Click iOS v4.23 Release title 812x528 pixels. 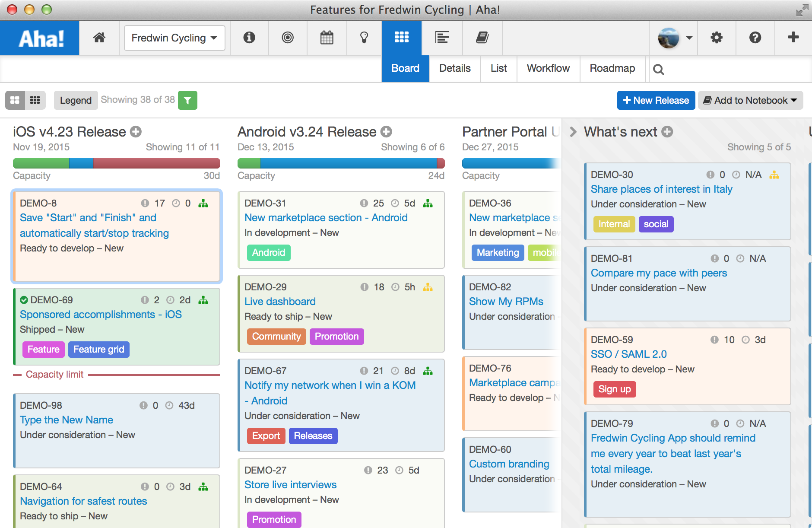[x=70, y=132]
